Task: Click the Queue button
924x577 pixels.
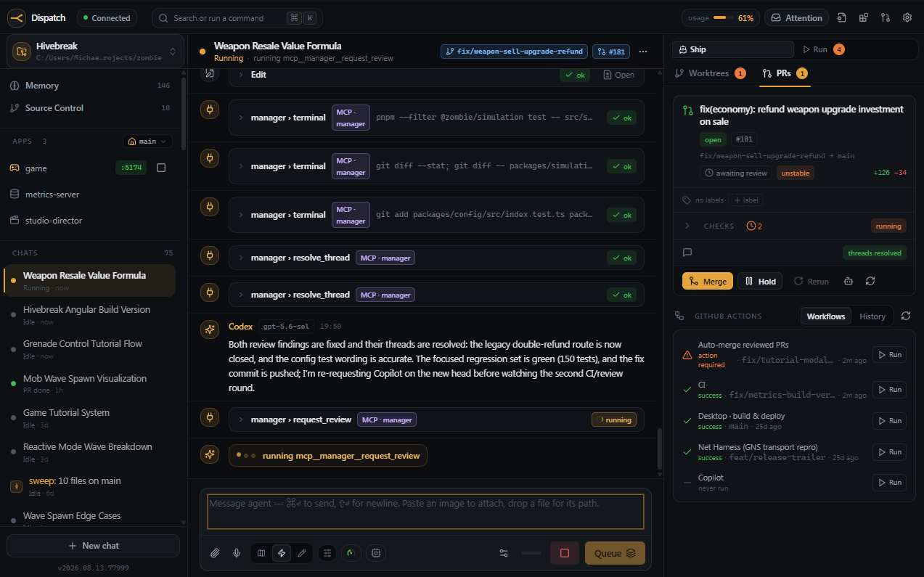Action: (615, 553)
